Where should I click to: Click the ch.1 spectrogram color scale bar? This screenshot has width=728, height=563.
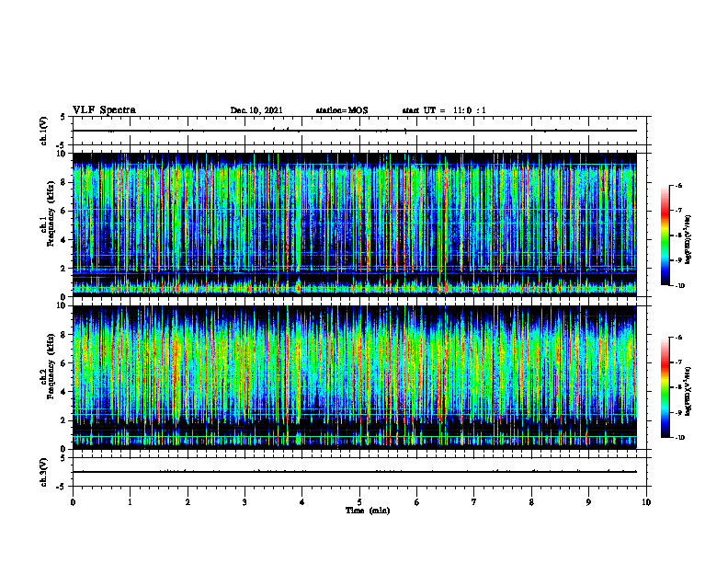(665, 236)
